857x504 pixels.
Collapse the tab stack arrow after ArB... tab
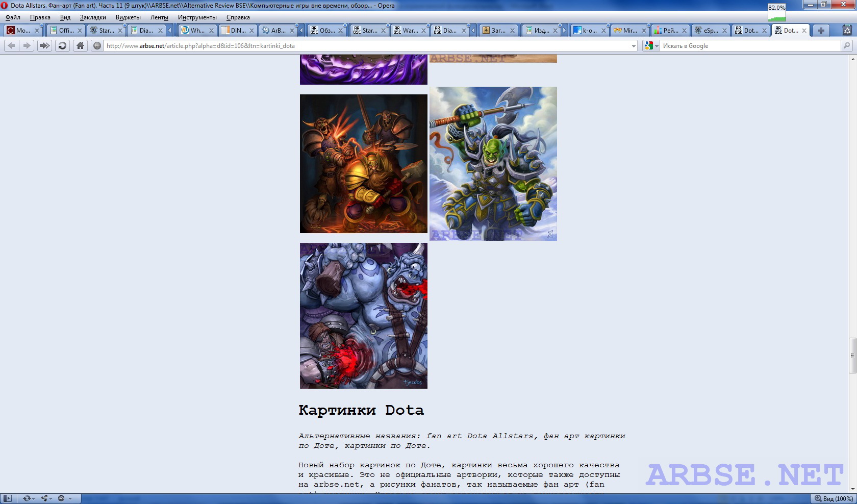(x=301, y=31)
